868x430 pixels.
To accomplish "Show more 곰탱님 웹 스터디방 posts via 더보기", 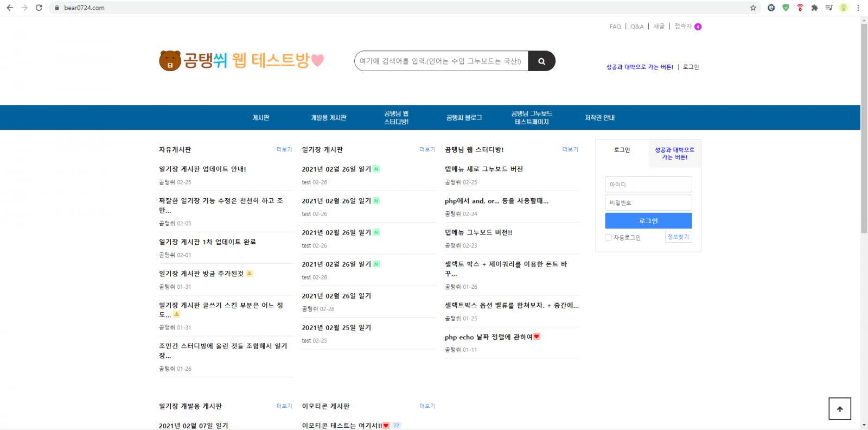I will click(570, 149).
